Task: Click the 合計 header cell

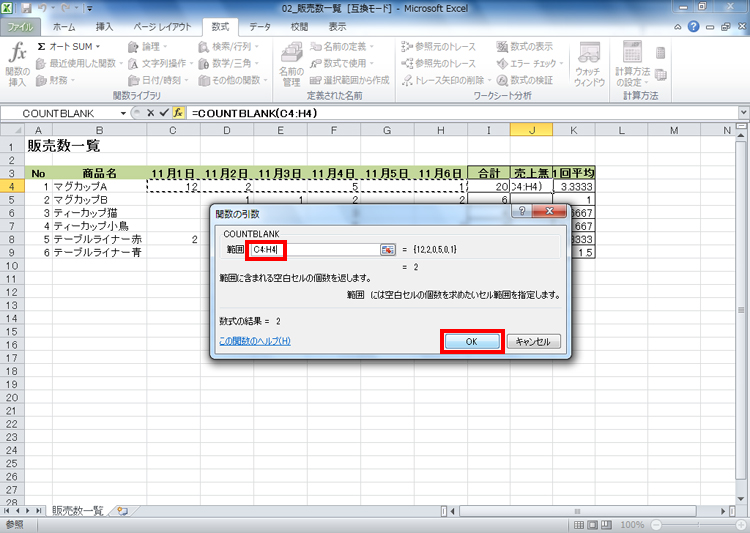Action: click(489, 173)
